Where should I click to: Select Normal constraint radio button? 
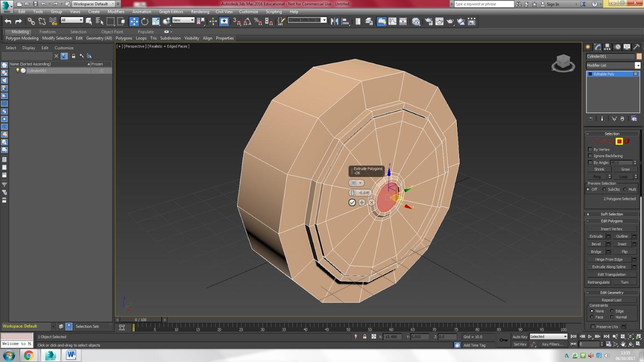[x=612, y=317]
